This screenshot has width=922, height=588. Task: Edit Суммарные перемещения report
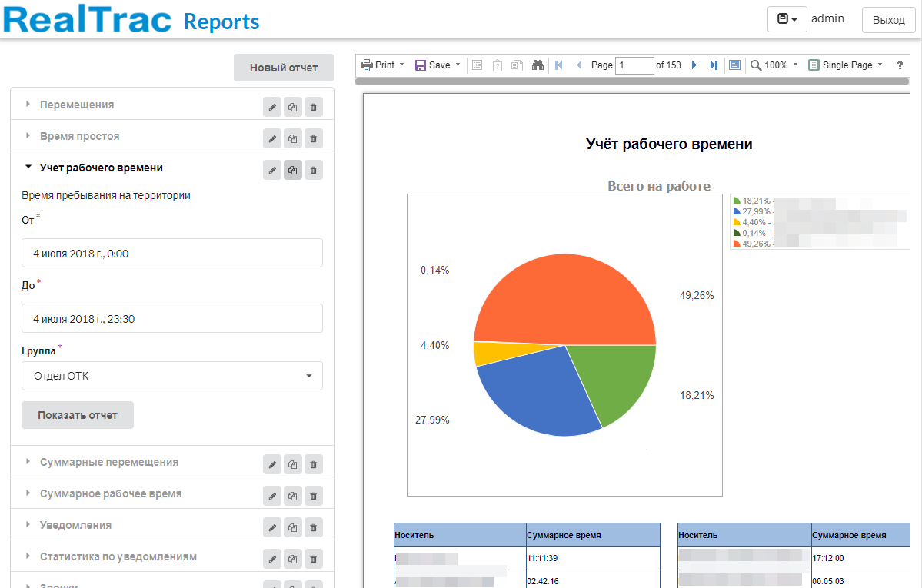pos(271,464)
